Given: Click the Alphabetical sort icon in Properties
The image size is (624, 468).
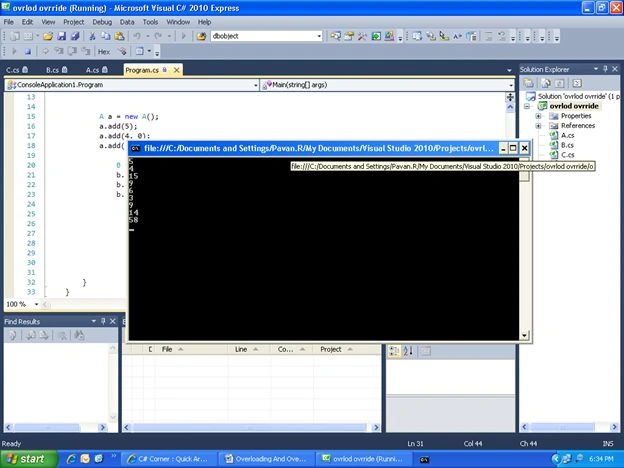Looking at the screenshot, I should 408,351.
